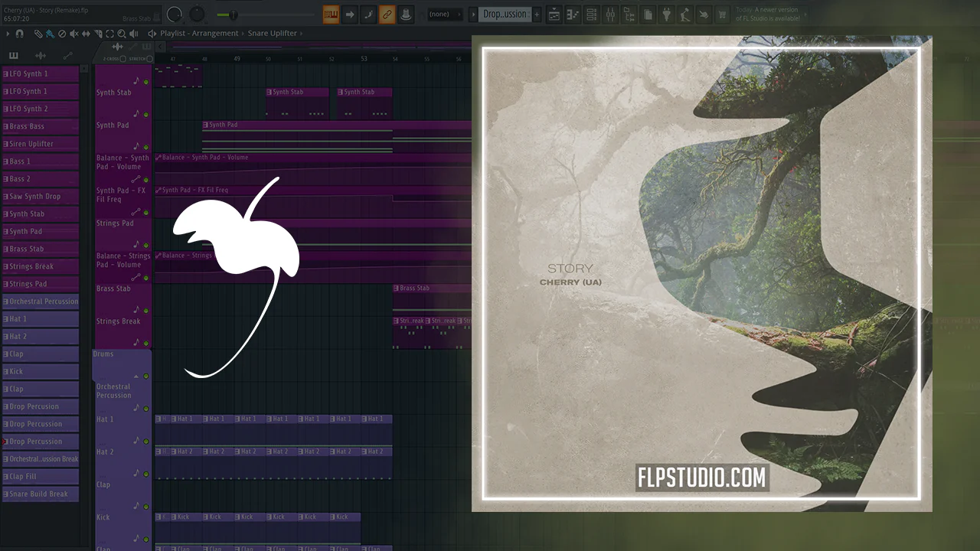Select the Paint brush tool in playlist toolbar

point(51,34)
